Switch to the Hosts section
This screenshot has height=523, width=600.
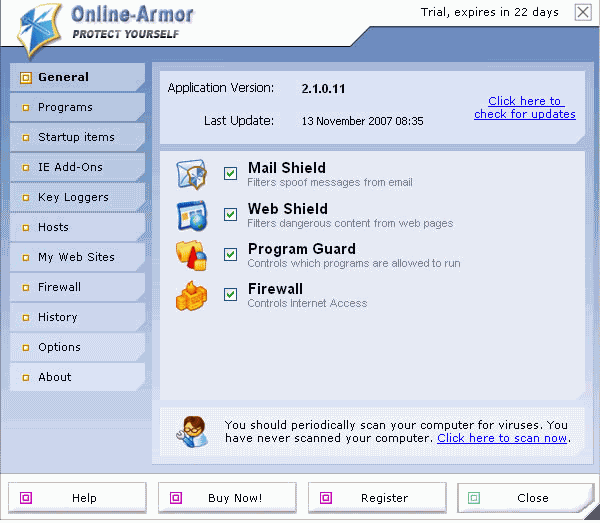pyautogui.click(x=77, y=227)
